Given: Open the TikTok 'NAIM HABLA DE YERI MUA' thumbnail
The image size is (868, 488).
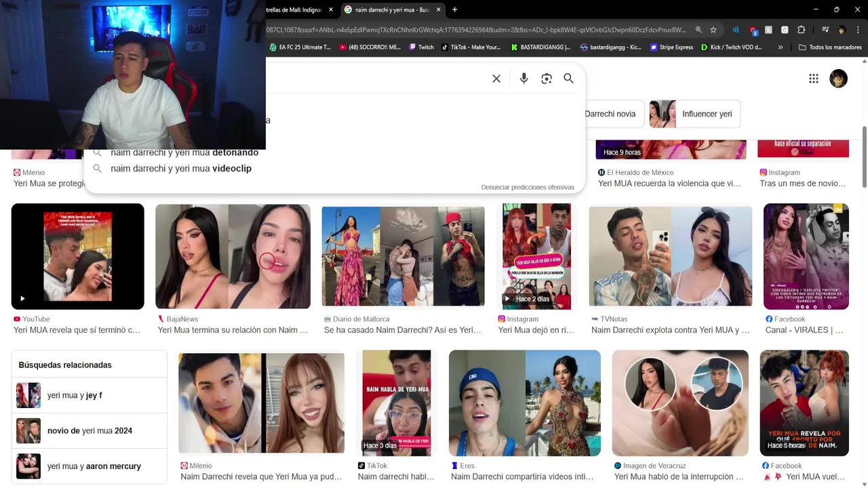Looking at the screenshot, I should tap(396, 403).
